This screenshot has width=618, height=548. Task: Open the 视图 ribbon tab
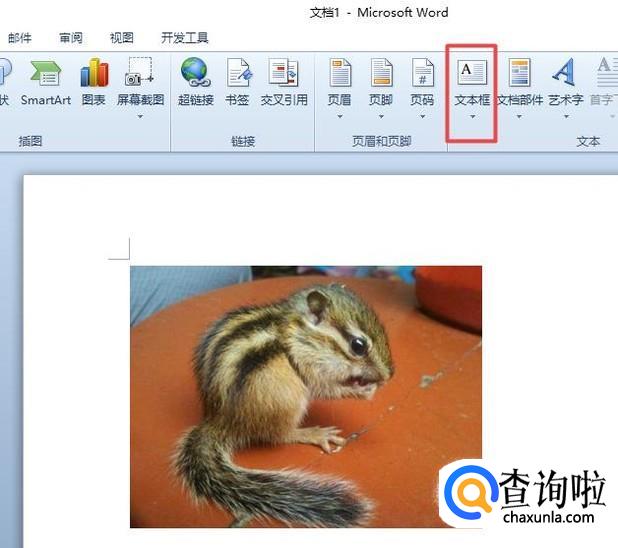click(122, 38)
